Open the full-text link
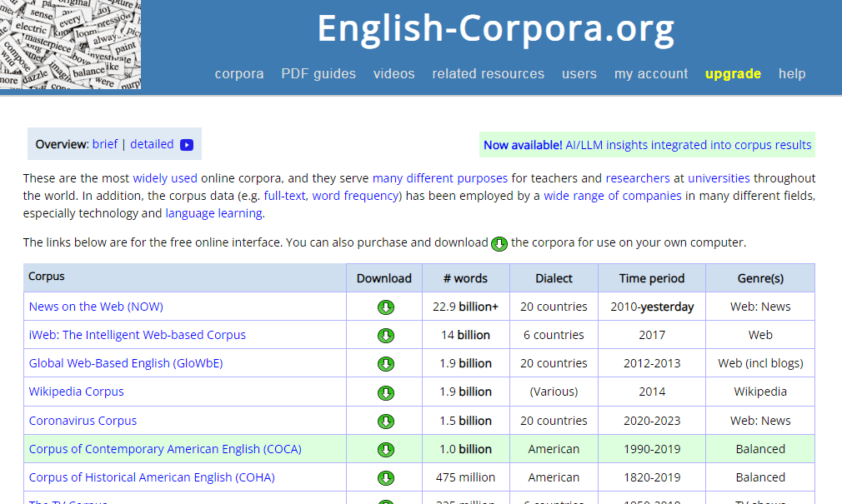842x504 pixels. coord(284,196)
